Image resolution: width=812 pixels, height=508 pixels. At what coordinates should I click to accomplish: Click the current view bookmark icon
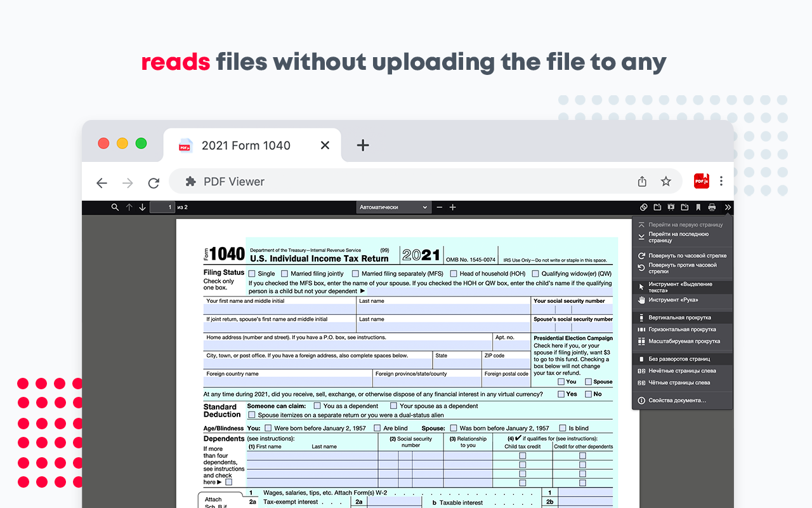pos(698,207)
